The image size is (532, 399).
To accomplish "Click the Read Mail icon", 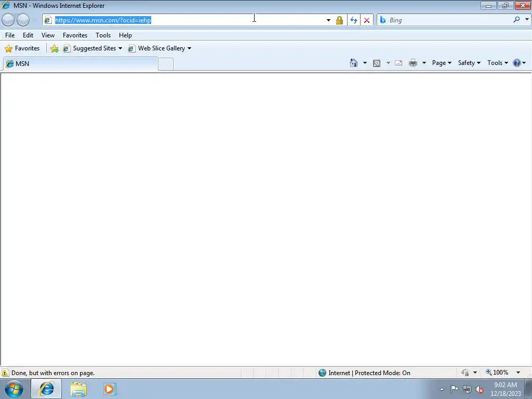I will pos(398,63).
